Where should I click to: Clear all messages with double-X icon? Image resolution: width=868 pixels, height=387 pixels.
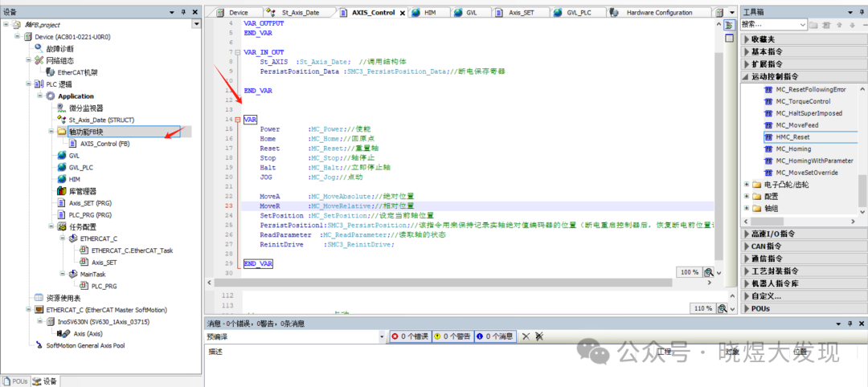[539, 336]
